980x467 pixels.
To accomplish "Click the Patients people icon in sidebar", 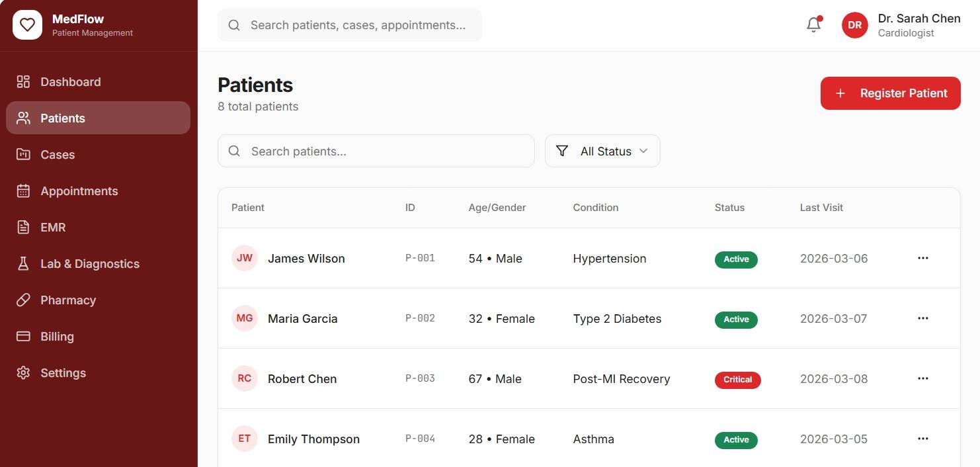I will coord(23,118).
